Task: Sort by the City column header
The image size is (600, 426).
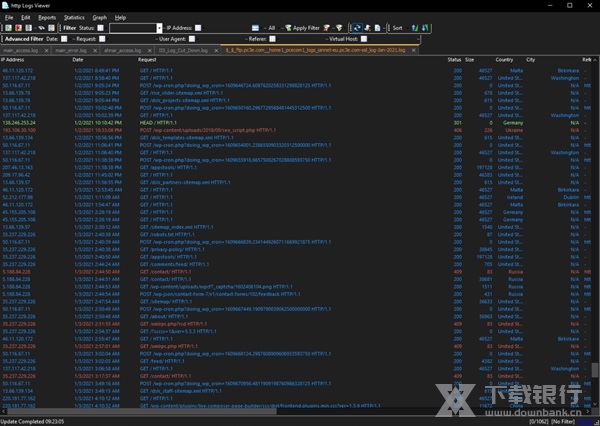Action: coord(531,60)
